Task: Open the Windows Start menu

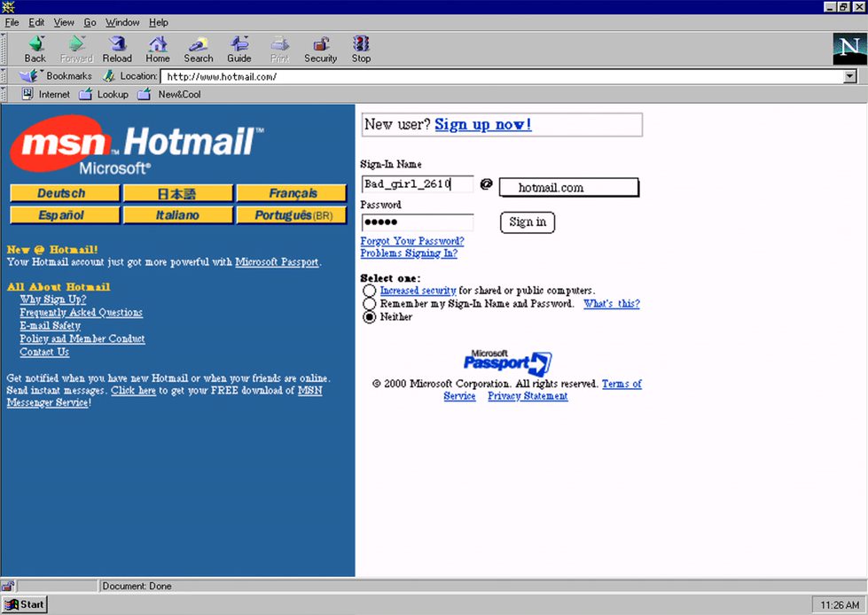Action: pos(25,604)
